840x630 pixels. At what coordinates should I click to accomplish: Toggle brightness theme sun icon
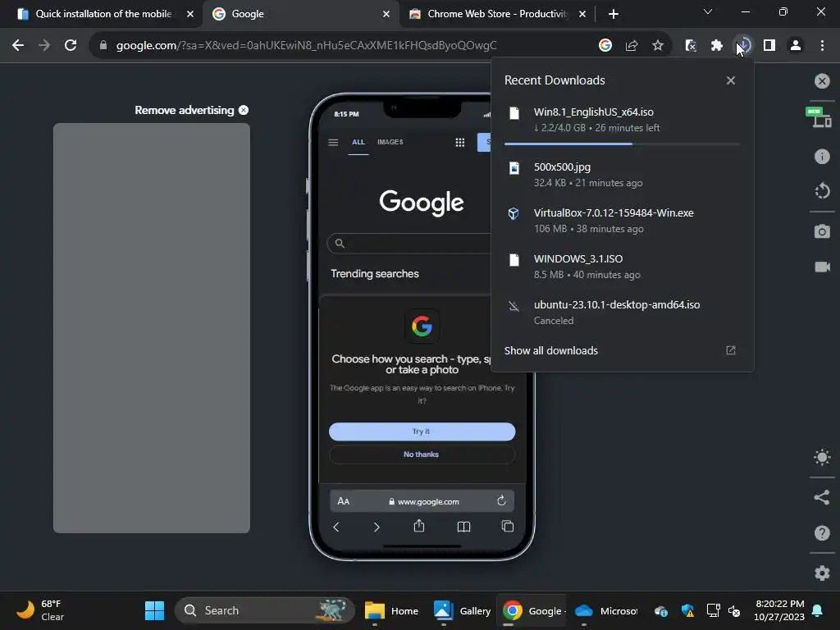click(x=822, y=458)
